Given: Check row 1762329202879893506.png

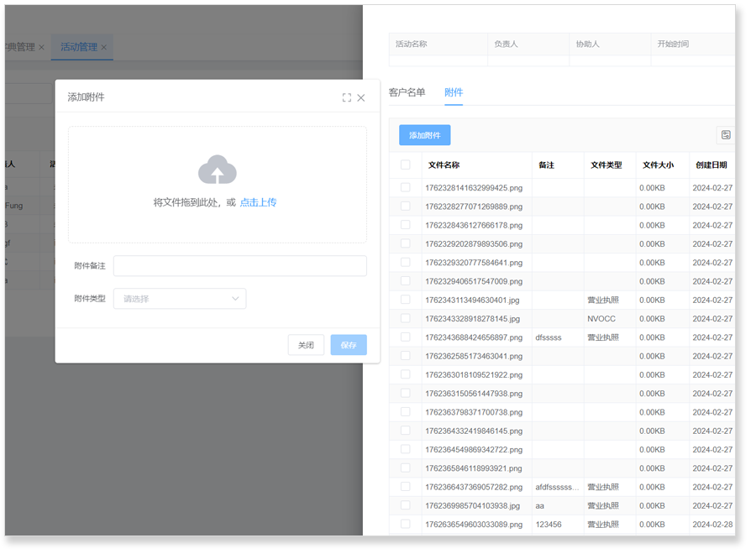Looking at the screenshot, I should tap(406, 244).
